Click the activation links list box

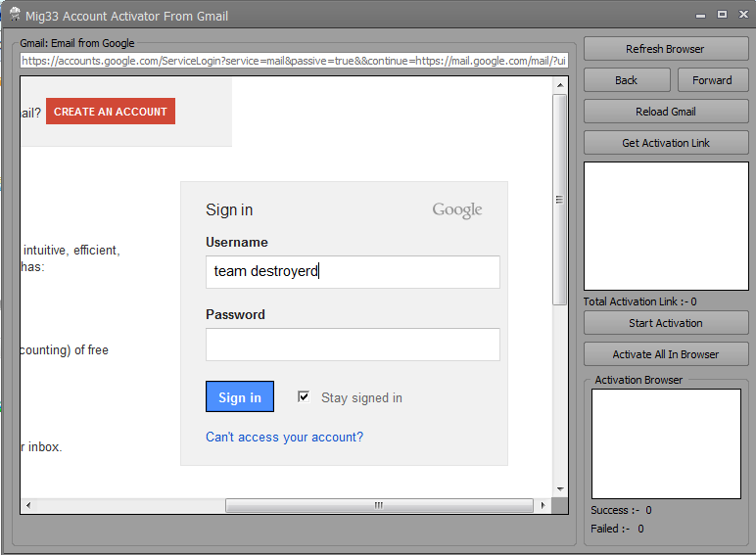[x=666, y=226]
